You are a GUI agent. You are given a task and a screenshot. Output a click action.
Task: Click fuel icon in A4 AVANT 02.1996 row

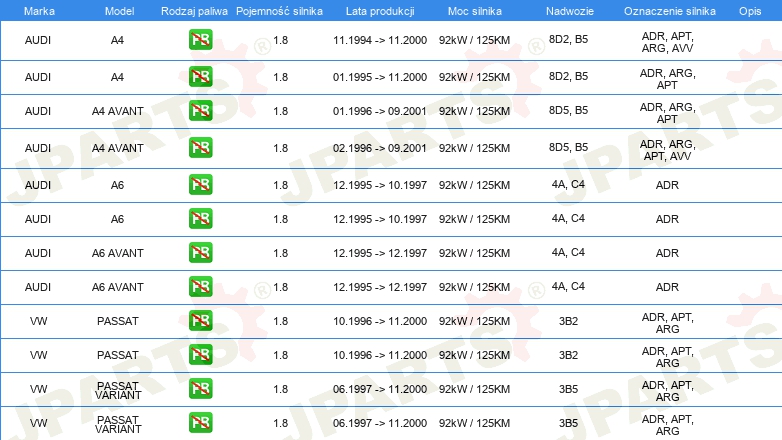point(200,148)
